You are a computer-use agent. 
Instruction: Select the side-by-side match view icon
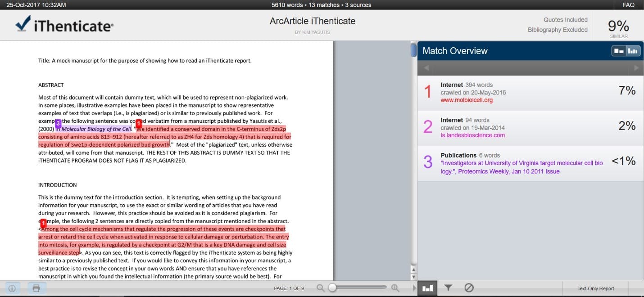619,51
